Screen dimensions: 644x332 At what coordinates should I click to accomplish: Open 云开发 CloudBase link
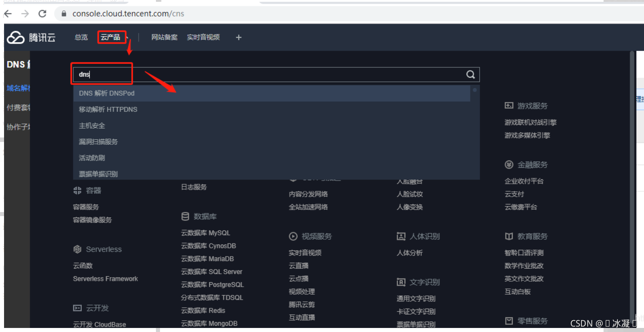click(x=99, y=325)
